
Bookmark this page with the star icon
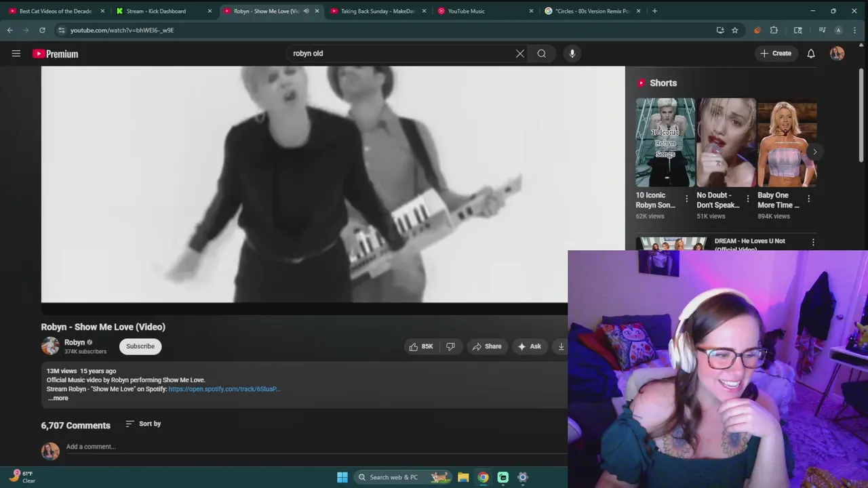pos(735,30)
